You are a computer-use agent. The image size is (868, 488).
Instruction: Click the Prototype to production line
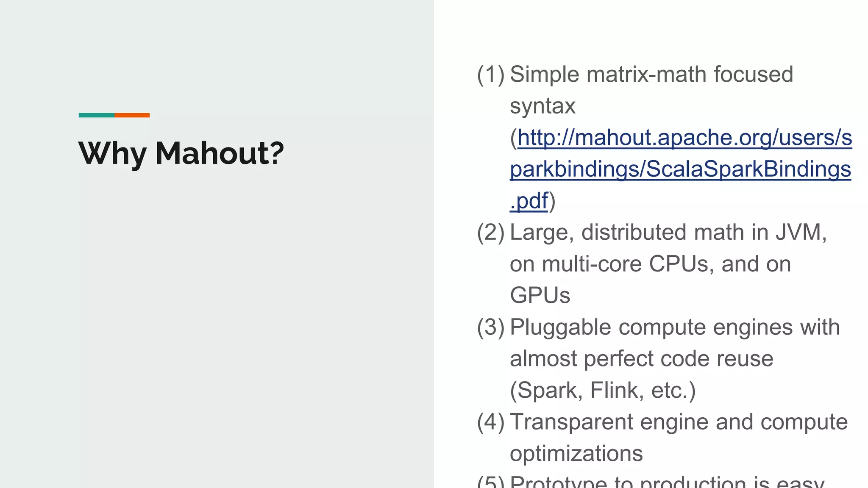(667, 481)
